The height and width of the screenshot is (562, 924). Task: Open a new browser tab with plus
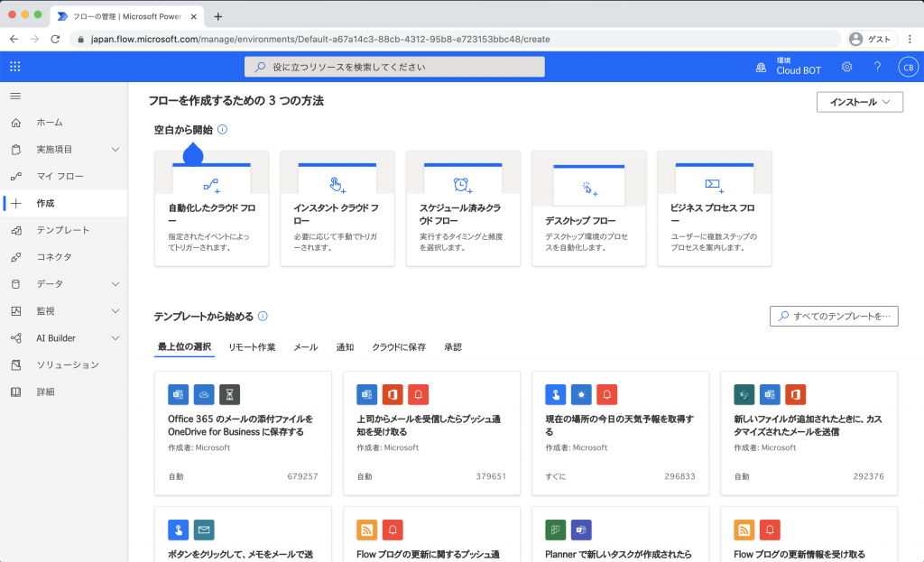(x=218, y=16)
